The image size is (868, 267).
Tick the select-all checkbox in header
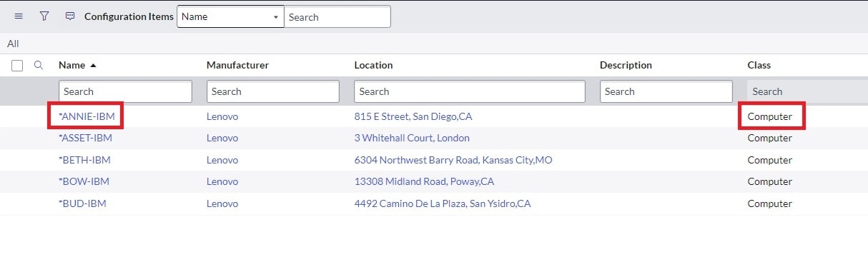click(x=18, y=65)
